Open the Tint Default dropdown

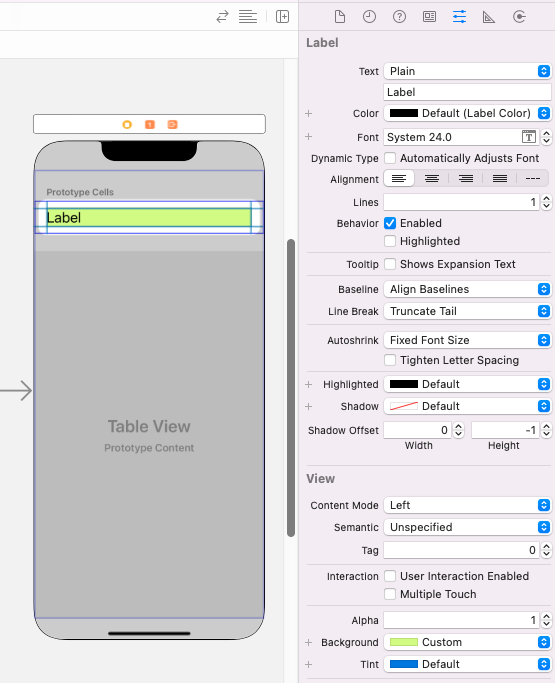467,664
